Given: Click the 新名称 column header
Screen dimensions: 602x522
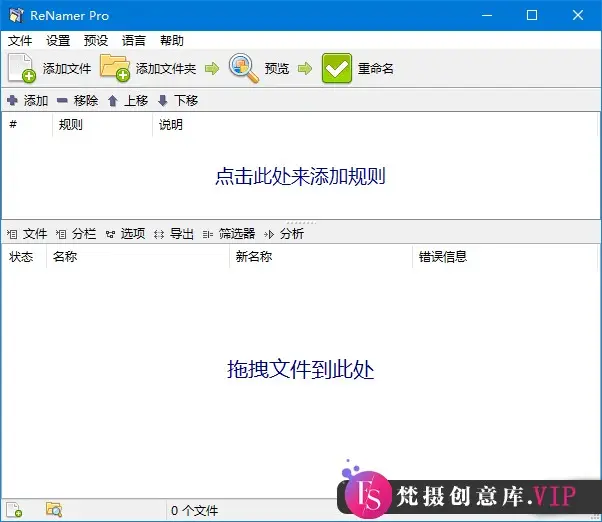Looking at the screenshot, I should pyautogui.click(x=321, y=256).
